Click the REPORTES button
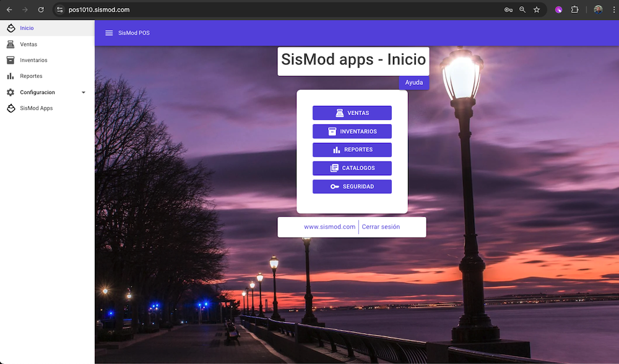The width and height of the screenshot is (619, 364). [352, 150]
